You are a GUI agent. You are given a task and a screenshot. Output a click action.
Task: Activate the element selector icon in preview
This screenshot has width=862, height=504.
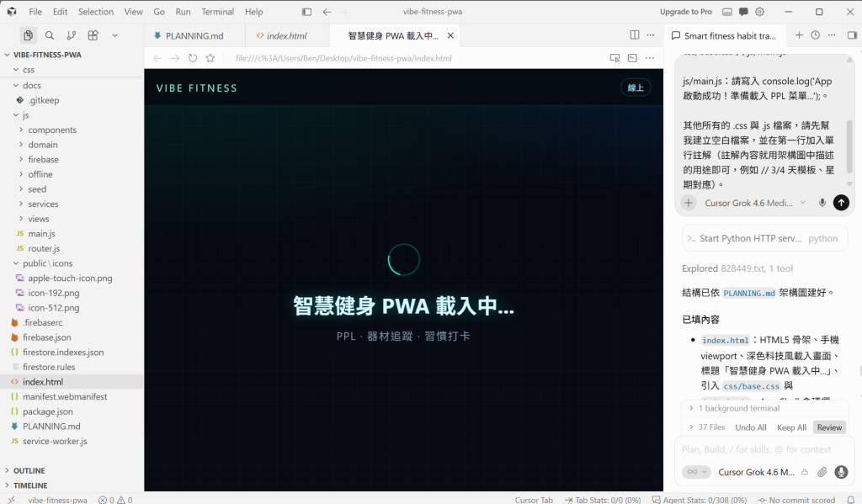pyautogui.click(x=615, y=58)
